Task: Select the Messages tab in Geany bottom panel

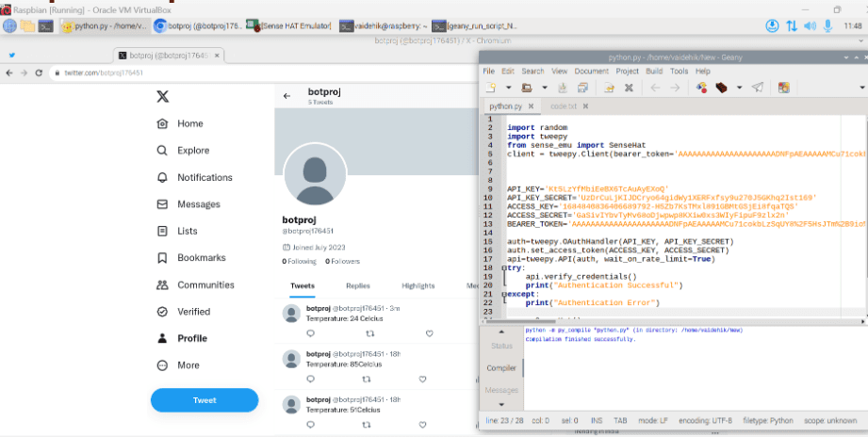Action: [501, 390]
